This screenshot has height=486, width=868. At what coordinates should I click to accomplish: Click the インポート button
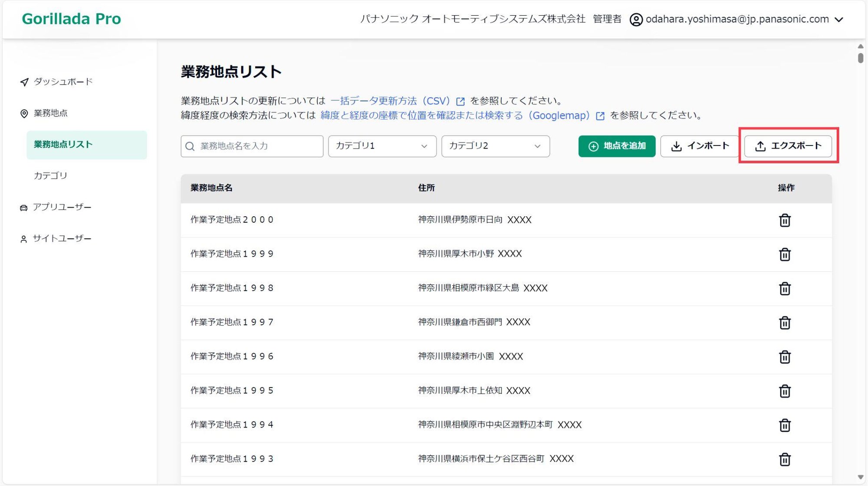coord(700,146)
